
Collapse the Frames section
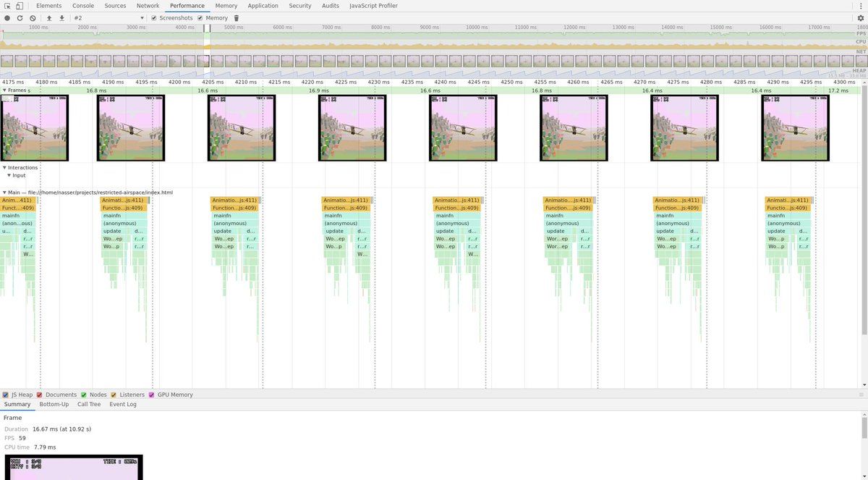point(4,90)
